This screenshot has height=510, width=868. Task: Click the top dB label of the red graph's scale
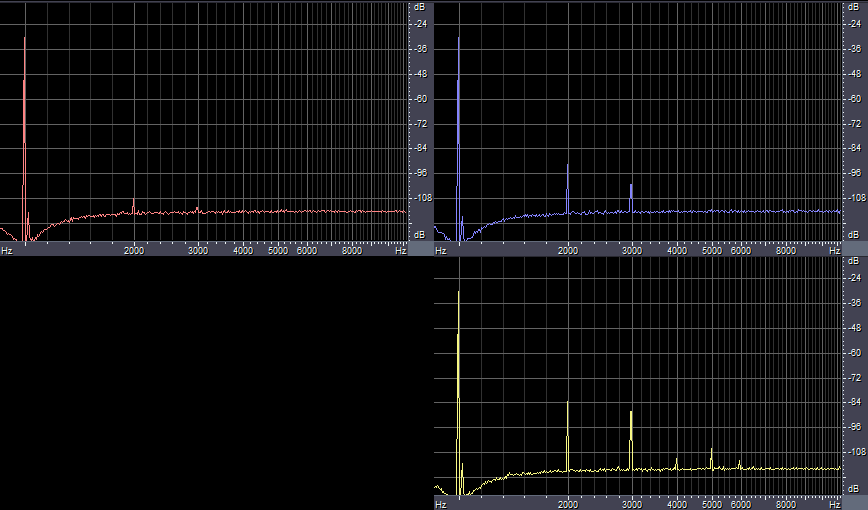420,7
